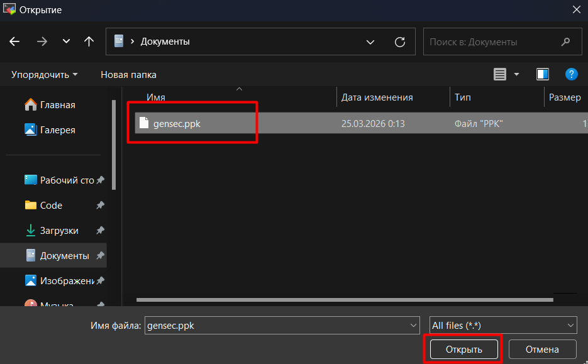
Task: Change the view layout icon
Action: pos(499,74)
